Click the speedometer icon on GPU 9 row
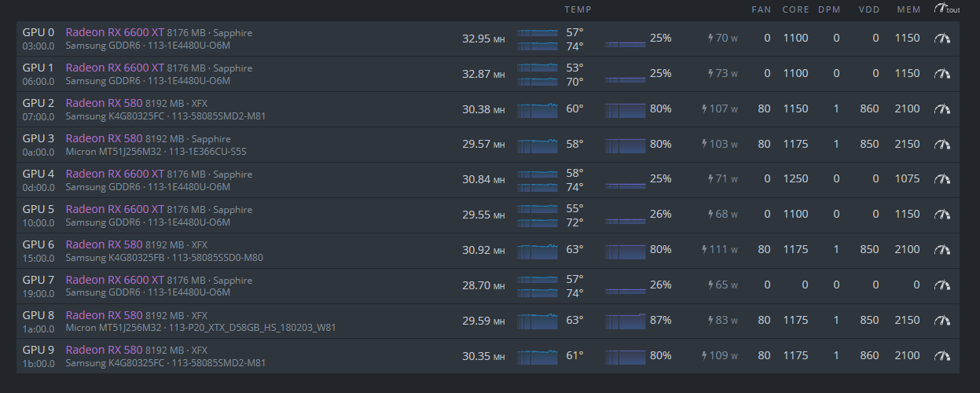The image size is (980, 393). [x=941, y=356]
